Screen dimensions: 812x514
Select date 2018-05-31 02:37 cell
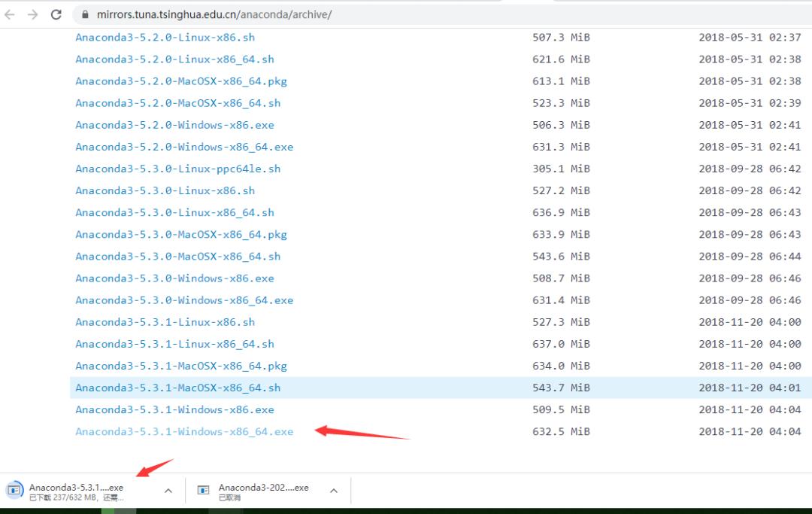[750, 38]
